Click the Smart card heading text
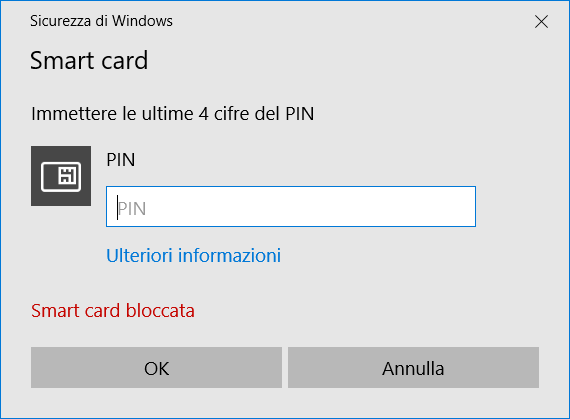 (89, 60)
